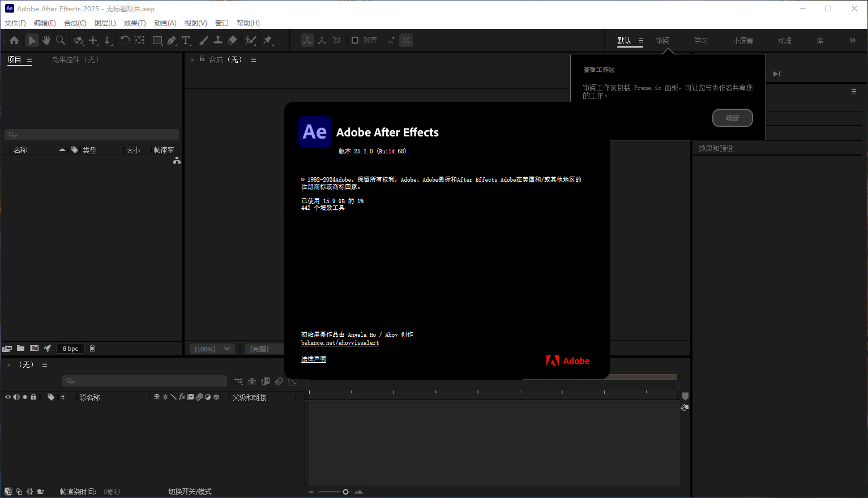Select the Rotation tool
Screen dimensions: 868x498
coord(125,40)
